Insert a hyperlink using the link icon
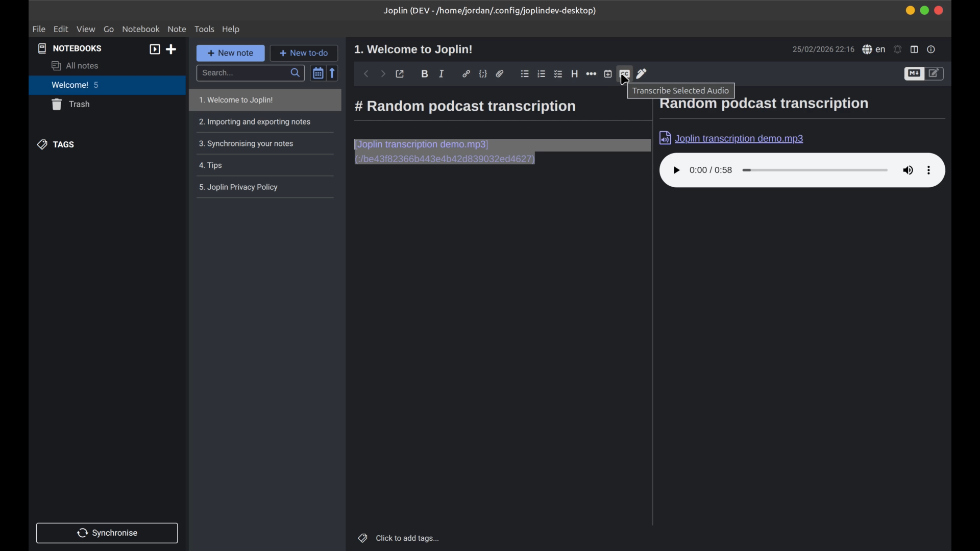980x551 pixels. 467,73
